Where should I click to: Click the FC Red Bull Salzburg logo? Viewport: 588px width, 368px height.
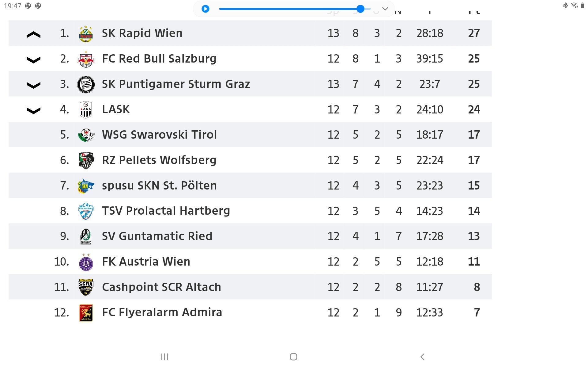(x=86, y=59)
